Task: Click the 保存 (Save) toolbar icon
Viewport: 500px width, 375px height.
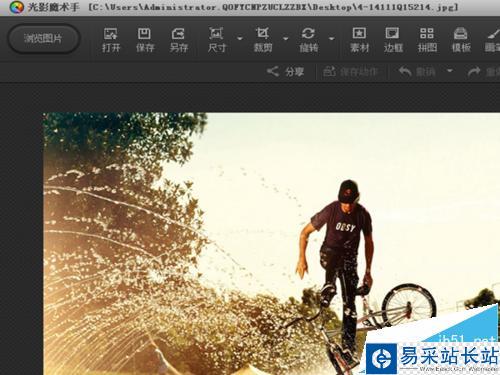Action: (145, 40)
